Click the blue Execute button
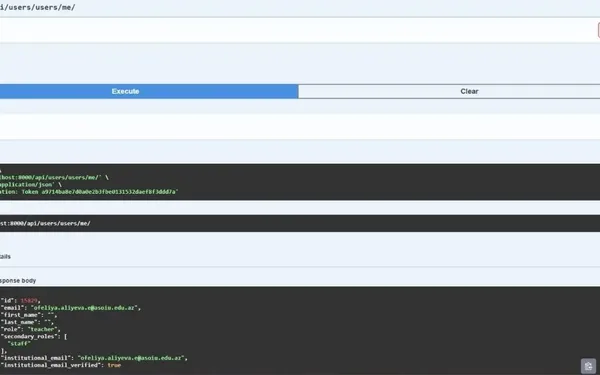The height and width of the screenshot is (375, 600). pos(149,91)
